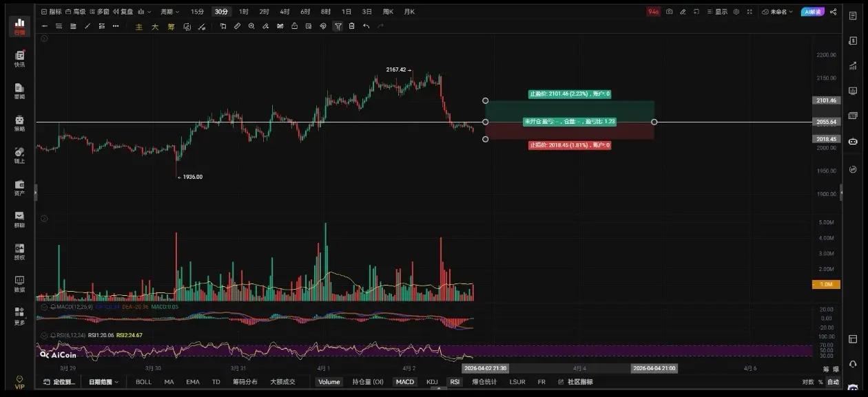
Task: Select the 周K timeframe tab
Action: pyautogui.click(x=388, y=12)
